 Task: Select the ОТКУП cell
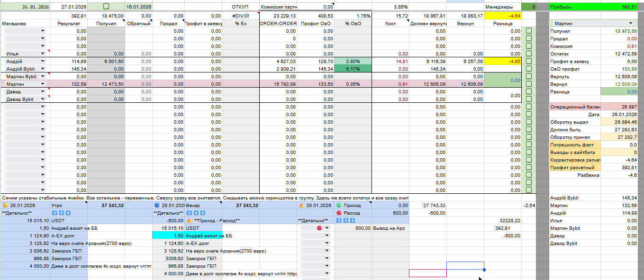tap(241, 7)
